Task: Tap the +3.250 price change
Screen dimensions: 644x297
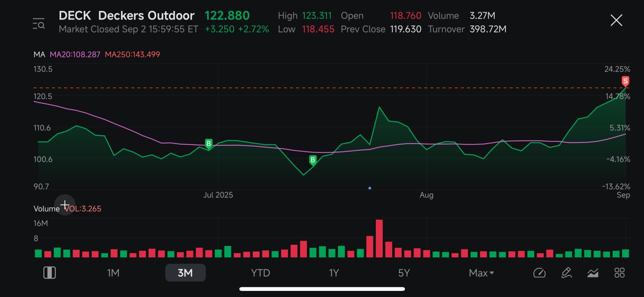Action: [220, 29]
